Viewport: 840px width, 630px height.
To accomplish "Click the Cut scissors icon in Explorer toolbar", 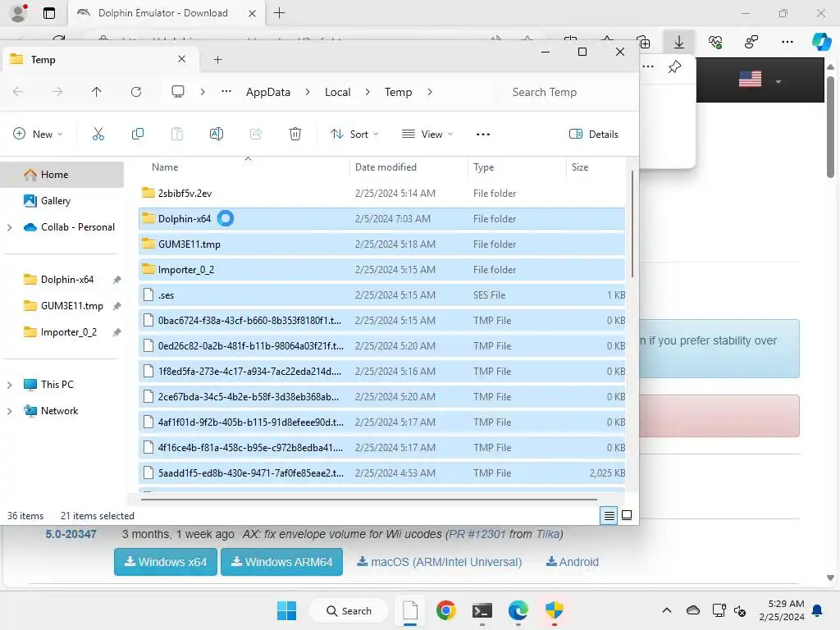I will [98, 134].
